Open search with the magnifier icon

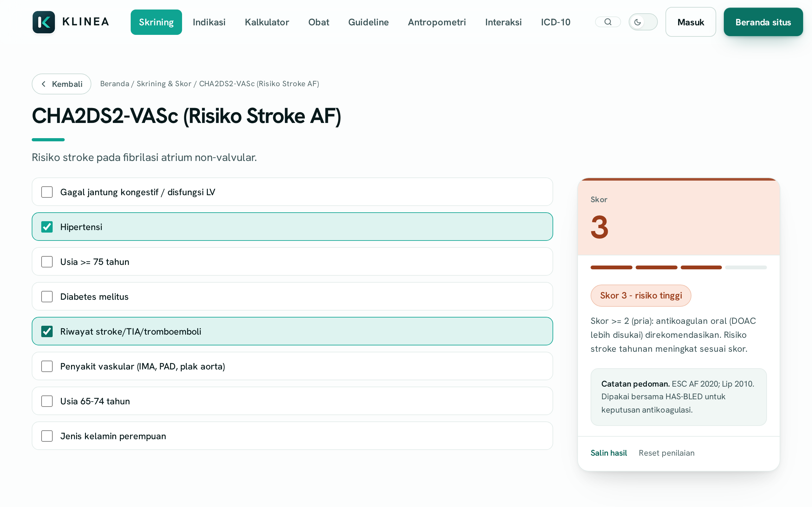(608, 22)
